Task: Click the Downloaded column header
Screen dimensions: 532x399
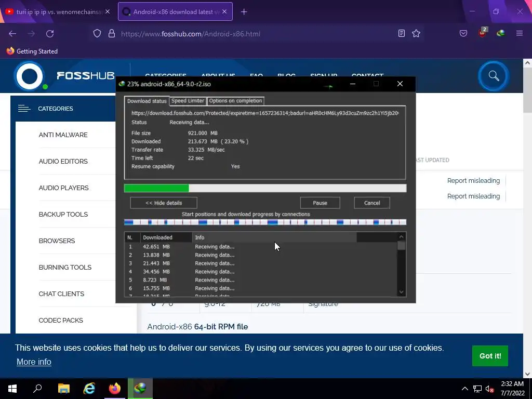Action: click(166, 237)
